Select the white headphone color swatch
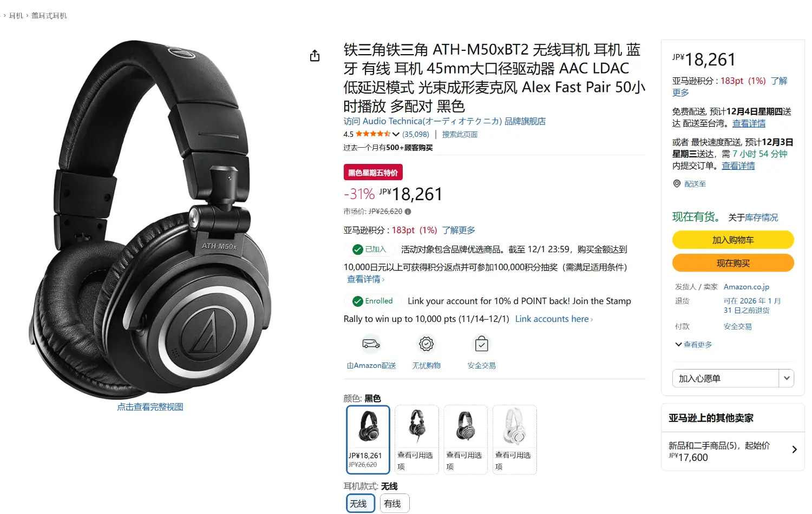The width and height of the screenshot is (812, 514). pyautogui.click(x=515, y=440)
